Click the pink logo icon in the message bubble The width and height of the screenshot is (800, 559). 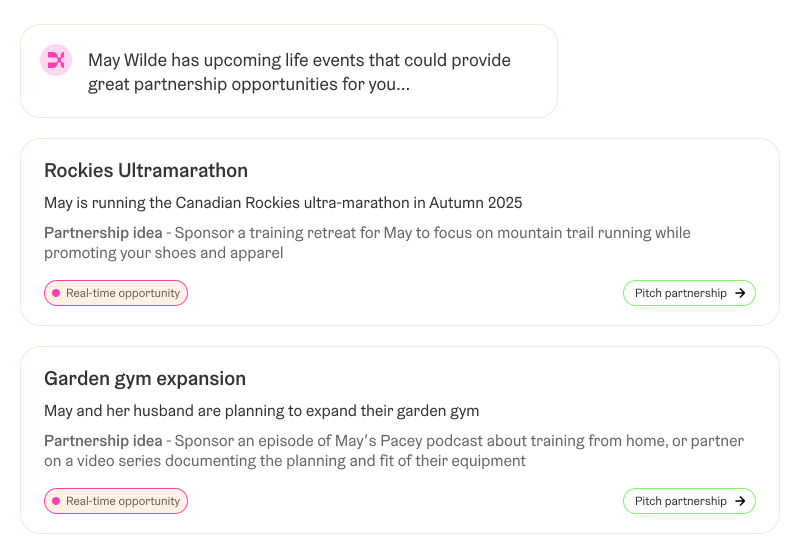56,60
